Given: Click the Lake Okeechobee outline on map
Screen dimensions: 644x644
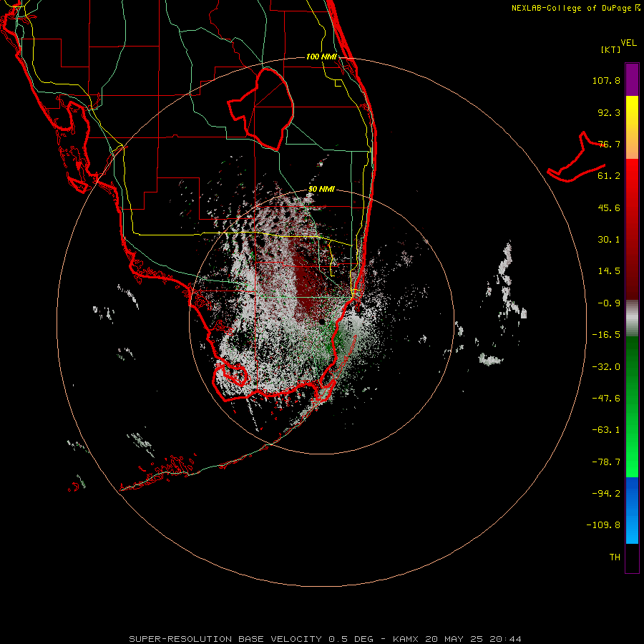Looking at the screenshot, I should (x=261, y=109).
